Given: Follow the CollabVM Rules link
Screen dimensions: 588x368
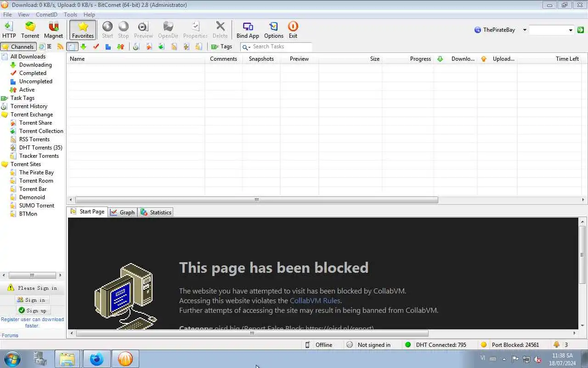Looking at the screenshot, I should (315, 300).
